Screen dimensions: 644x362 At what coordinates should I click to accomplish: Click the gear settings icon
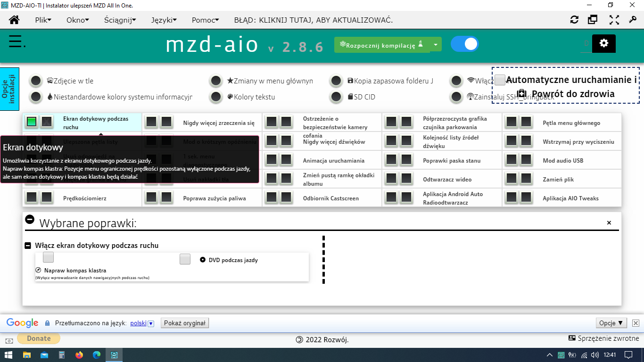tap(603, 43)
